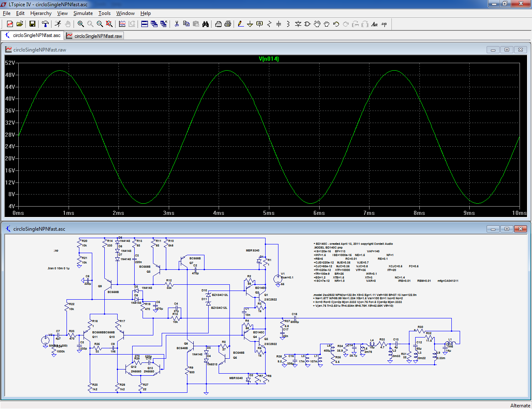Viewport: 532px width, 409px height.
Task: Open the Simulate menu
Action: point(83,13)
